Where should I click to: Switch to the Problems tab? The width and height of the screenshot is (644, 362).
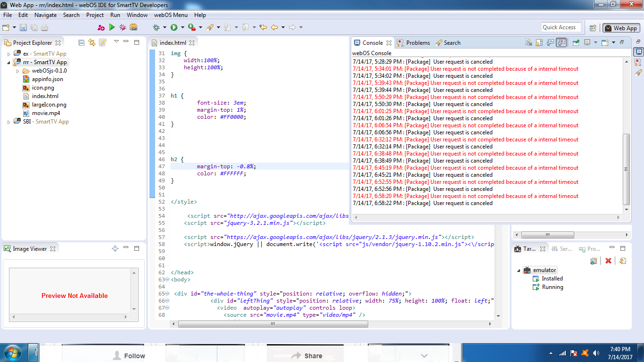pos(413,42)
